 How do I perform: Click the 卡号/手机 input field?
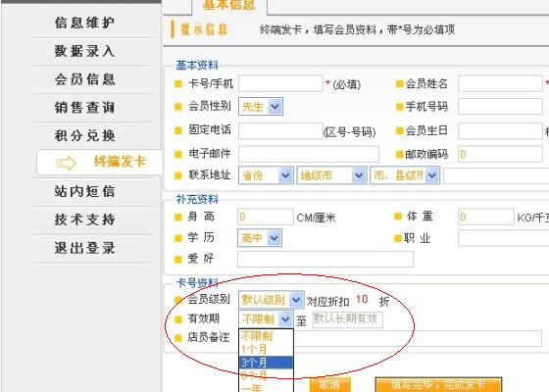(280, 83)
